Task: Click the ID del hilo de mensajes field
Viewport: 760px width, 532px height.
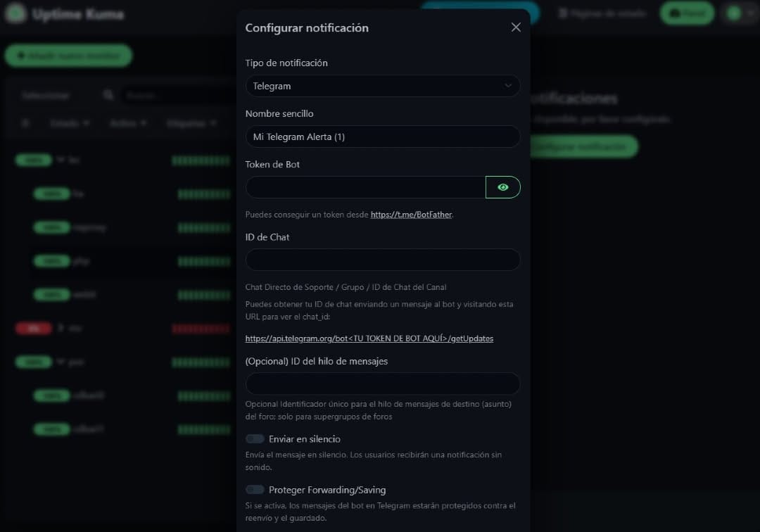Action: click(x=382, y=384)
